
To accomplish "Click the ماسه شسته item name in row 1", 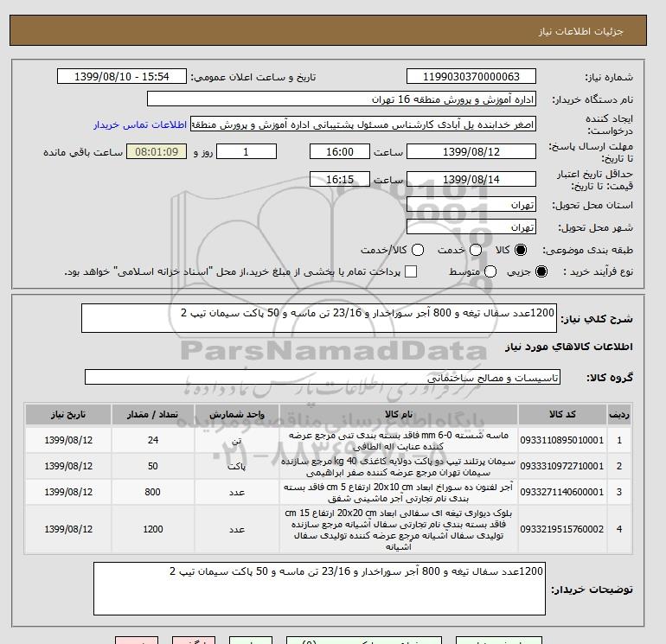I will tap(399, 440).
